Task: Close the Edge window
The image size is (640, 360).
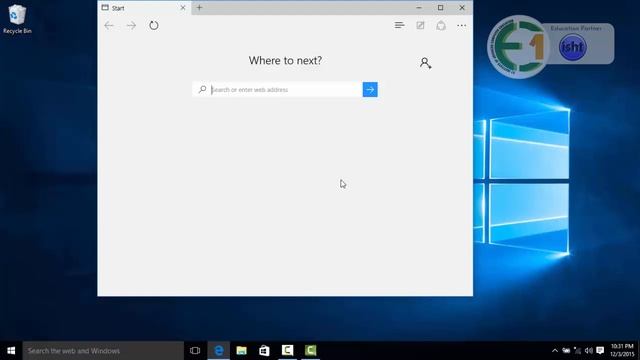Action: pos(462,7)
